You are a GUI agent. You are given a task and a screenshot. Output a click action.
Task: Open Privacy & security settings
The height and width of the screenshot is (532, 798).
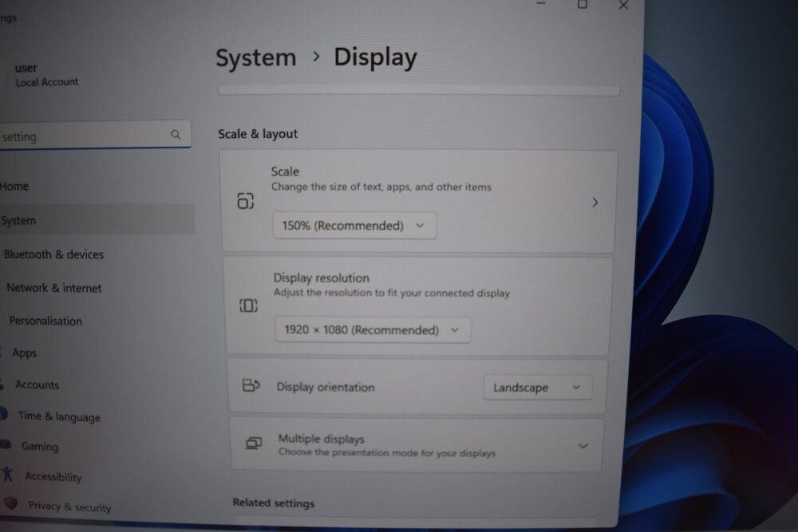[x=69, y=506]
